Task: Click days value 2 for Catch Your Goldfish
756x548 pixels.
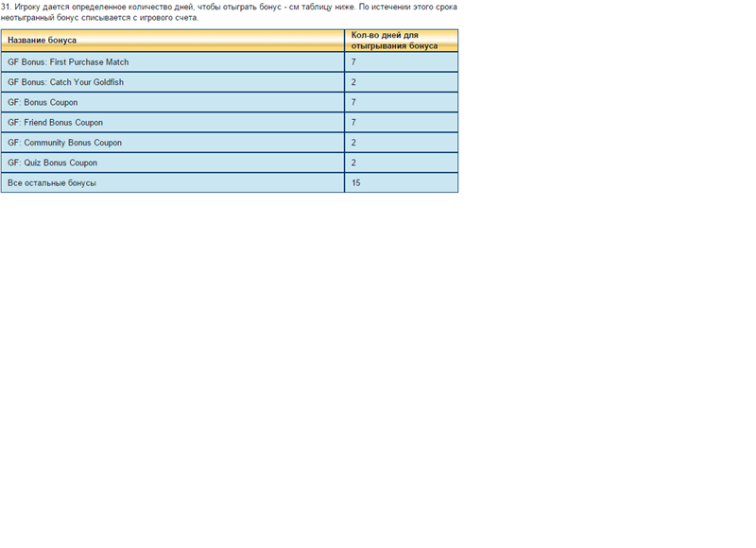Action: coord(353,82)
